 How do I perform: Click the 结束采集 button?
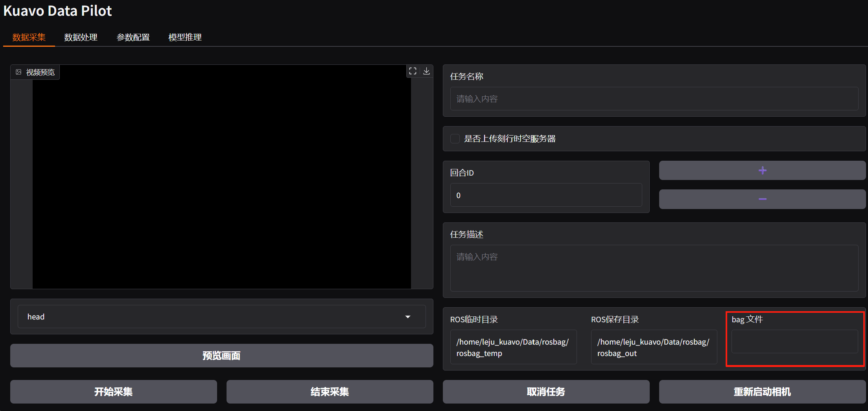point(330,392)
